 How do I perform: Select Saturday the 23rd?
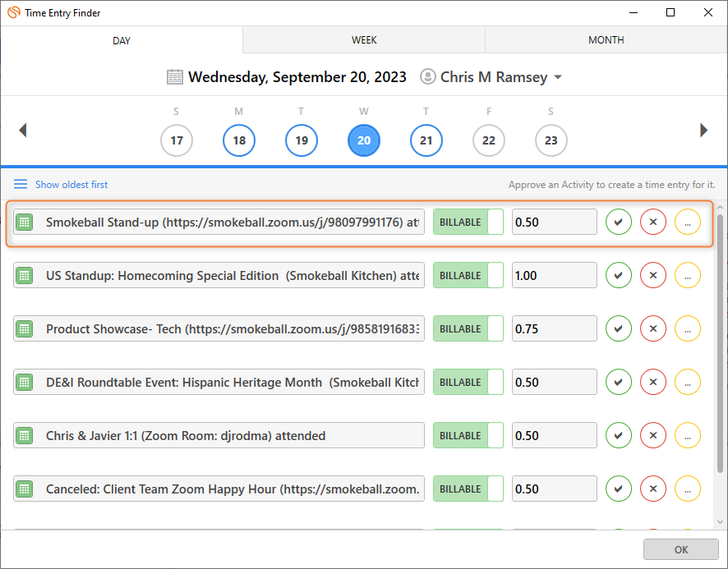click(551, 140)
